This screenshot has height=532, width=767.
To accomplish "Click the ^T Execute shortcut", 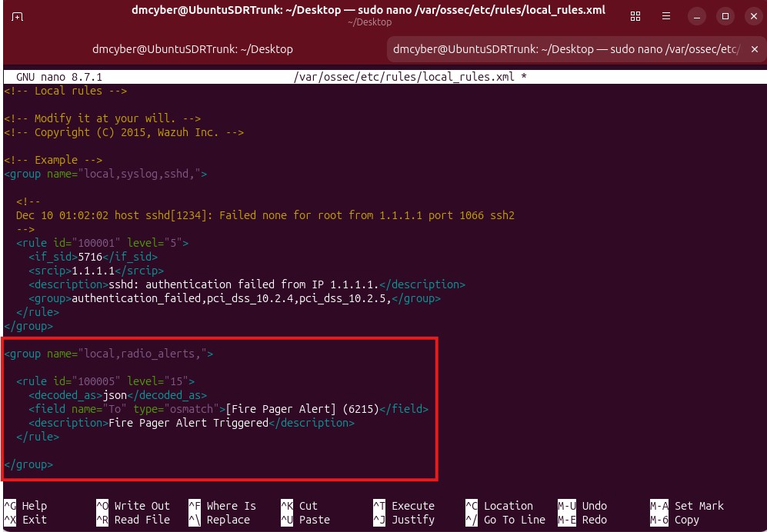I will (x=404, y=506).
